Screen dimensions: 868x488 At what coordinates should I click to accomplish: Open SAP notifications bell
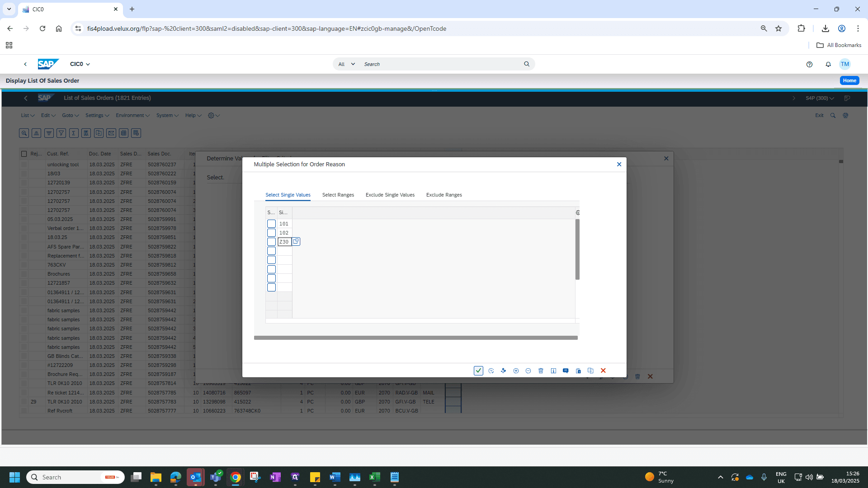828,64
